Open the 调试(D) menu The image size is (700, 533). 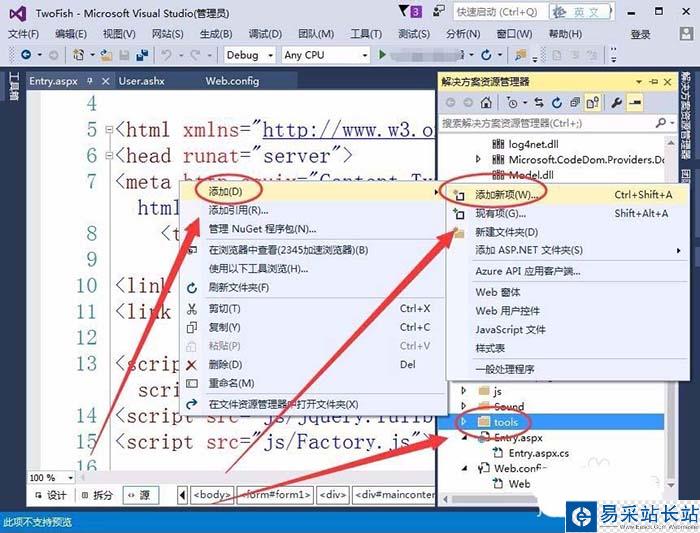(265, 34)
